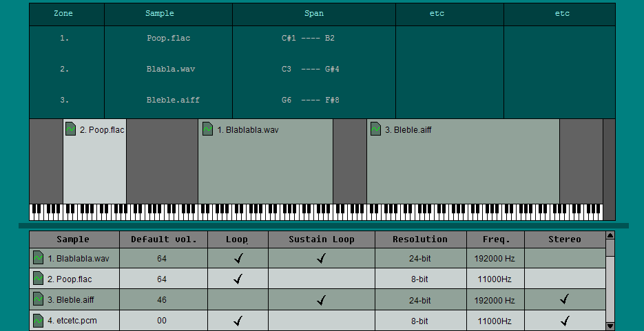Viewport: 644px width, 331px height.
Task: Toggle Loop checkmark for Blablabla.wav
Action: (238, 259)
